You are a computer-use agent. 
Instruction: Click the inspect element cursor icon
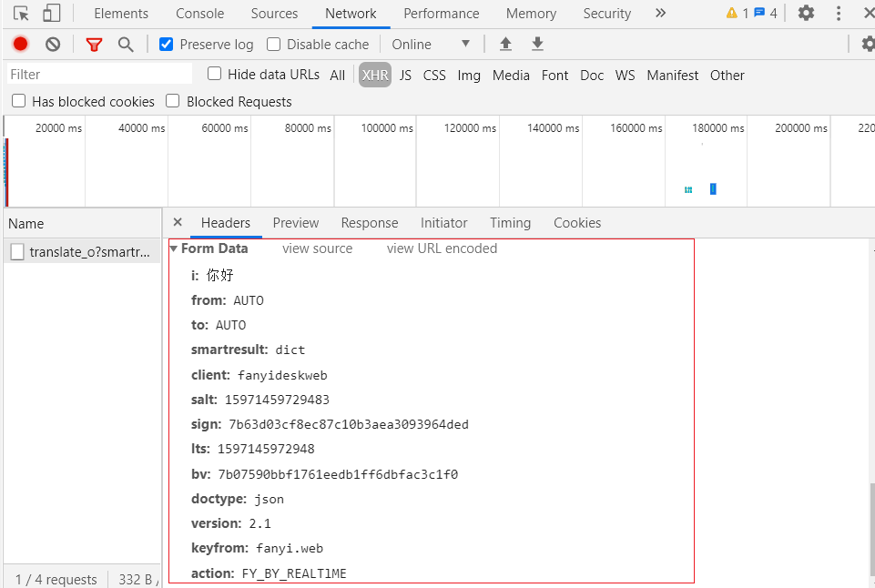tap(21, 14)
